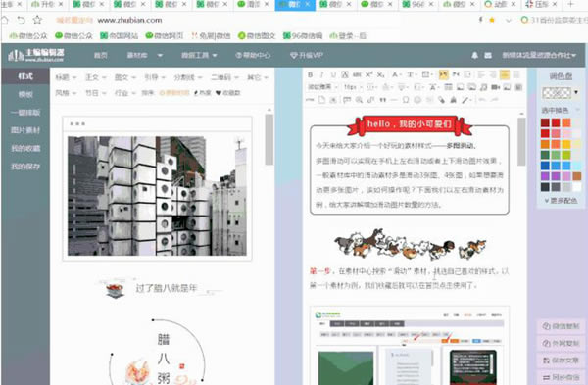Insert special character Omega symbol

[x=406, y=100]
